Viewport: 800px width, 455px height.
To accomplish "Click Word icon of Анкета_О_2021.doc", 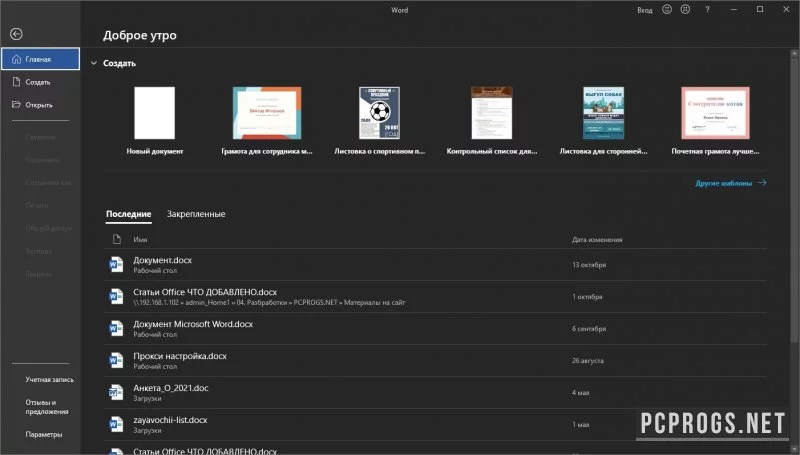I will [x=116, y=392].
